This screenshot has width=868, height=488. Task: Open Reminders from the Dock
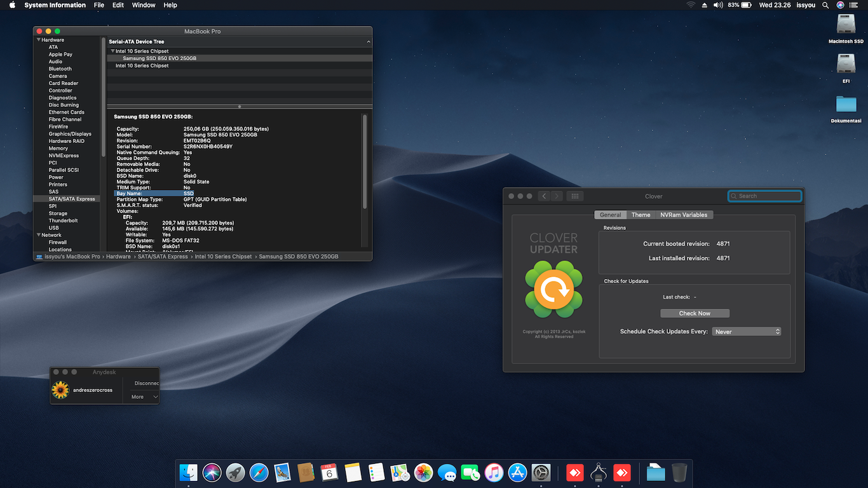[376, 472]
